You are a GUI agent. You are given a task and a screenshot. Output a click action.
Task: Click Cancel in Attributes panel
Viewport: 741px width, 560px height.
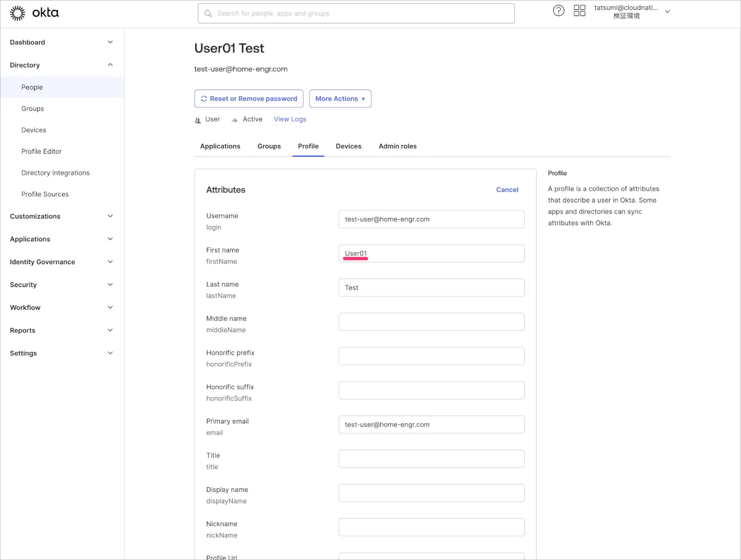[x=507, y=190]
